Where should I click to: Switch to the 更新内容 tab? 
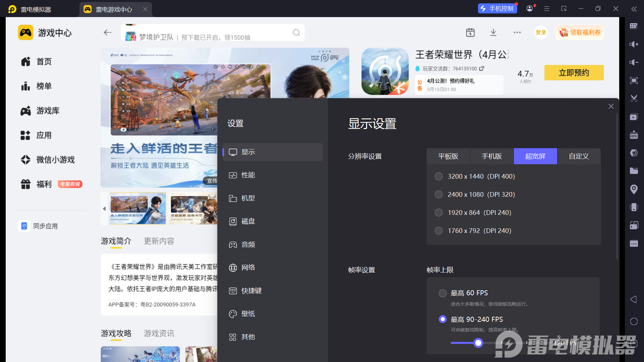point(159,241)
